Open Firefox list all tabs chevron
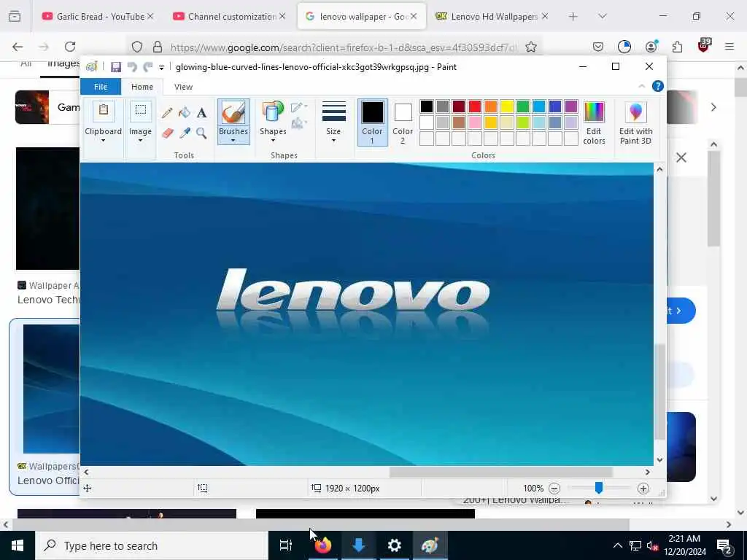The image size is (747, 560). tap(602, 16)
